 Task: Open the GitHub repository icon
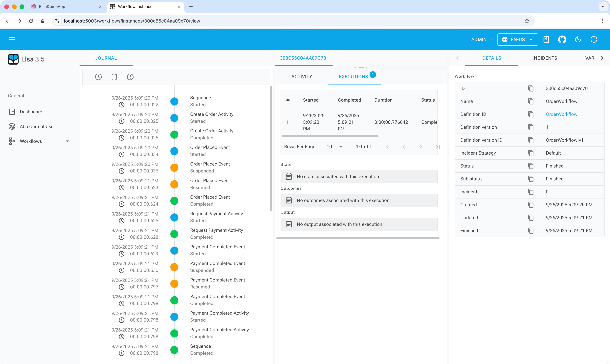tap(562, 39)
